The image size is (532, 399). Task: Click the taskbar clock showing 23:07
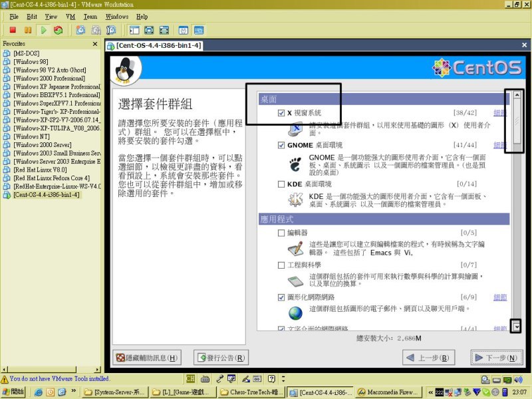pos(519,392)
